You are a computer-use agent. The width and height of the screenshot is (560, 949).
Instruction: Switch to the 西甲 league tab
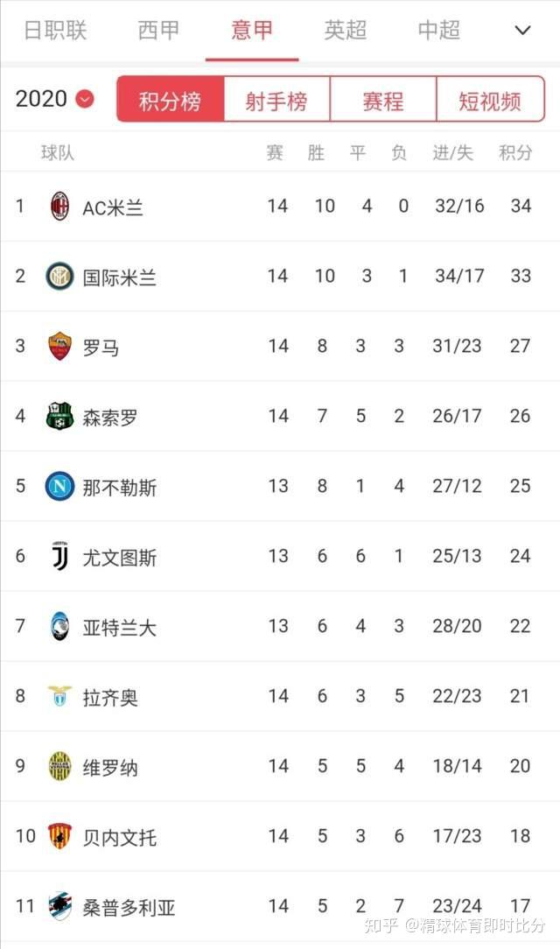click(x=158, y=31)
